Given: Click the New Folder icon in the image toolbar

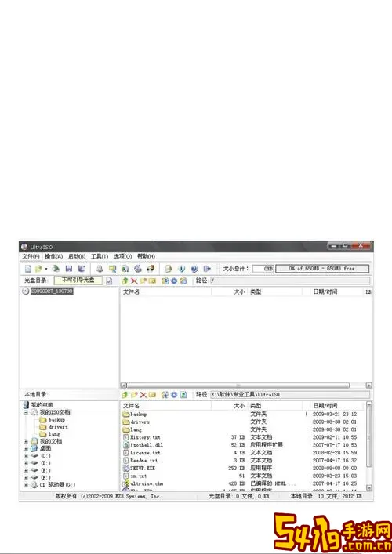Looking at the screenshot, I should pos(143,281).
